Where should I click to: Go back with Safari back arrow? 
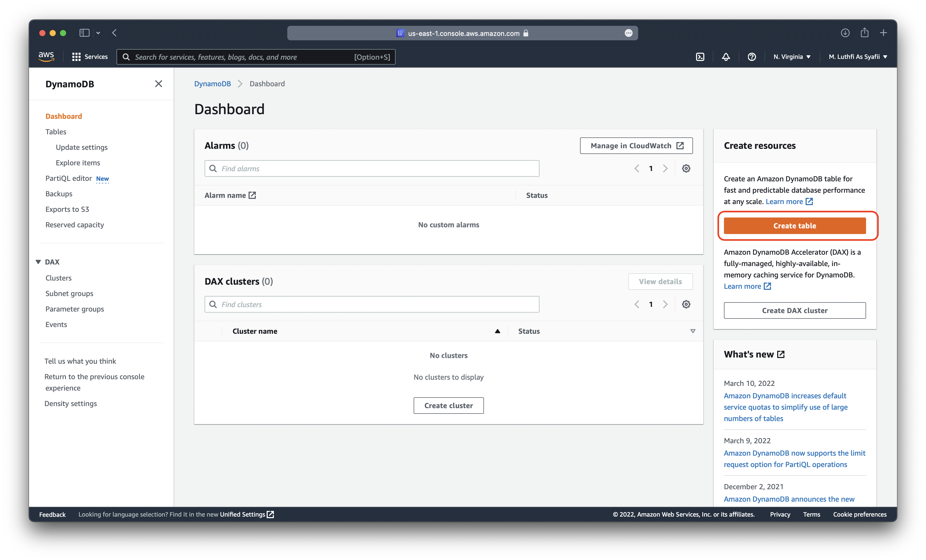pos(115,33)
